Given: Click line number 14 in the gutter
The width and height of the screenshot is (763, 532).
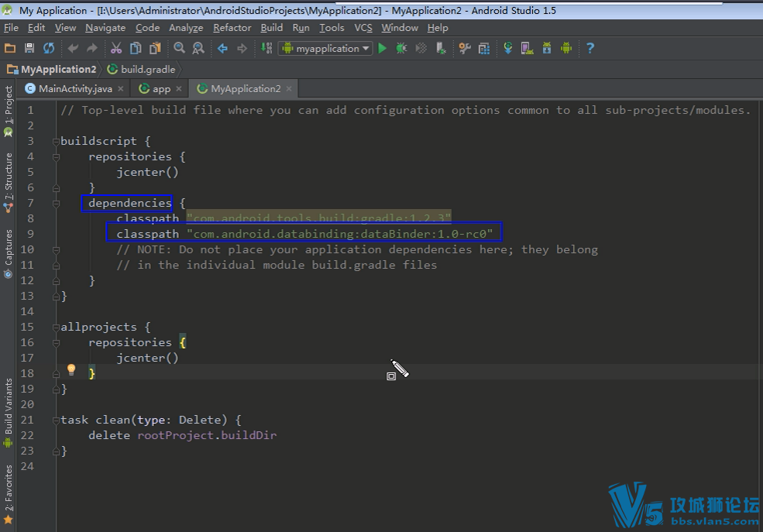Looking at the screenshot, I should coord(27,312).
